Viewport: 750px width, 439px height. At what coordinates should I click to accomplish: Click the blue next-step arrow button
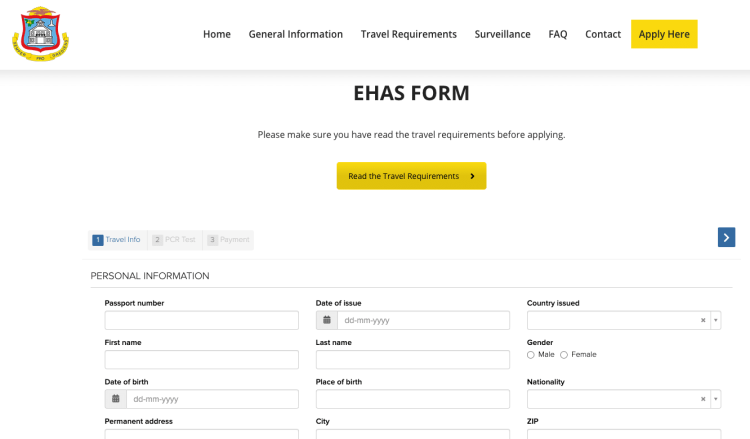[726, 237]
